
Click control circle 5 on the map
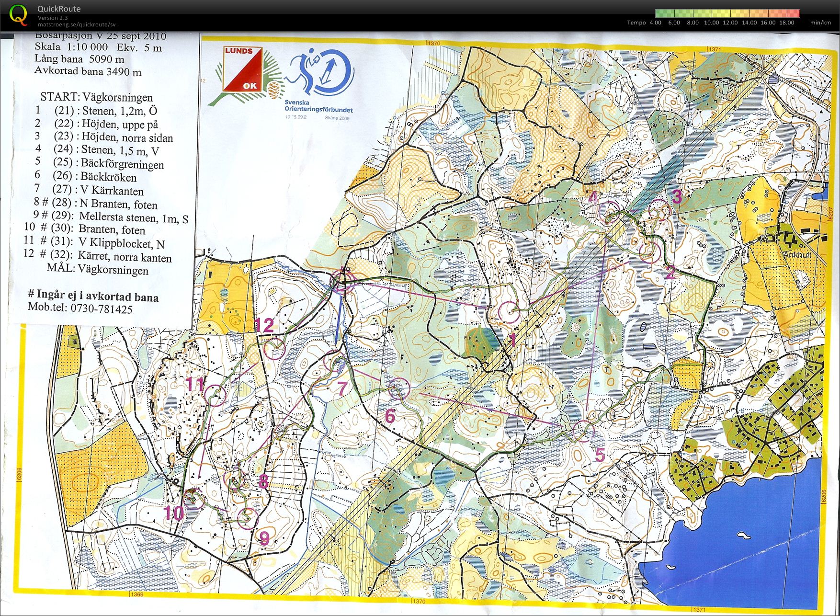[583, 431]
